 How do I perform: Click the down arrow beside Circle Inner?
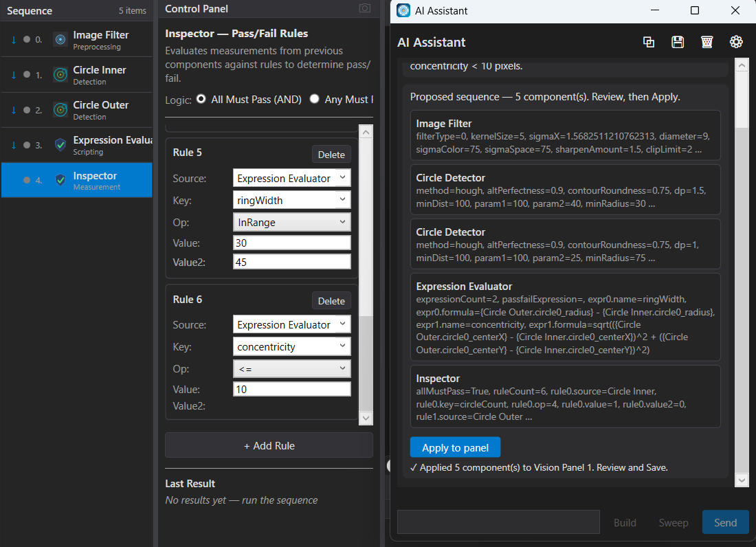14,75
